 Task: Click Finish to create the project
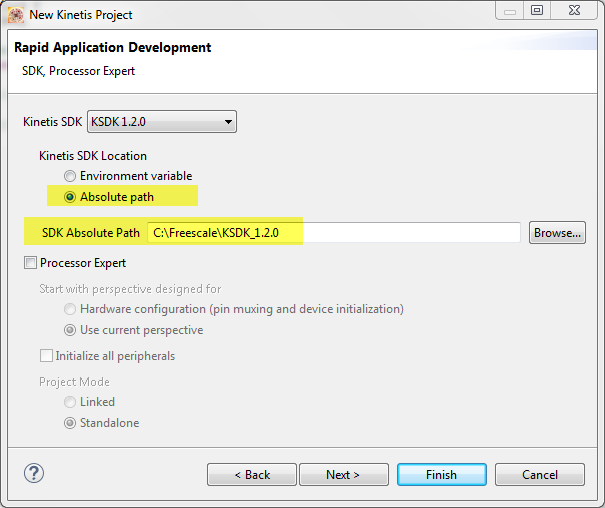(x=441, y=475)
